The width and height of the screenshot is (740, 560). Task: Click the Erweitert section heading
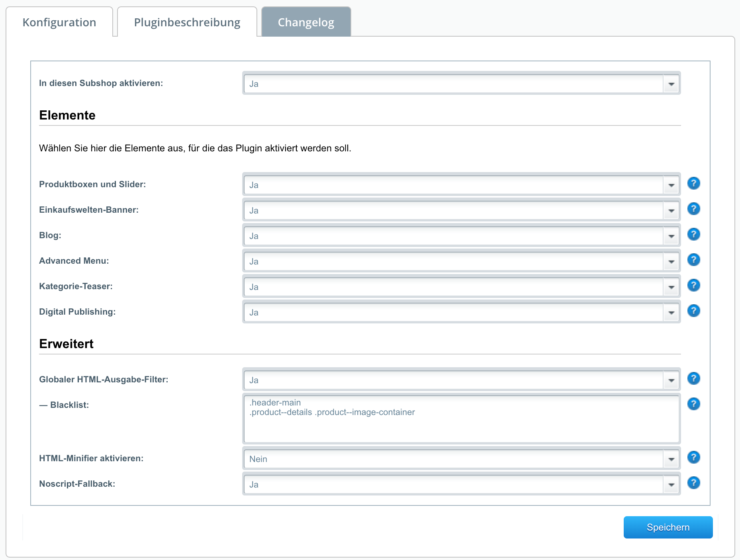point(66,344)
